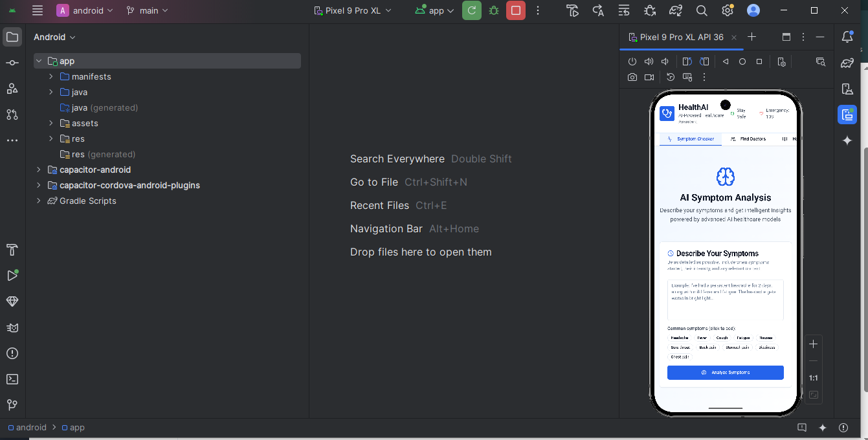Image resolution: width=868 pixels, height=440 pixels.
Task: Rotate the emulator left
Action: (687, 61)
